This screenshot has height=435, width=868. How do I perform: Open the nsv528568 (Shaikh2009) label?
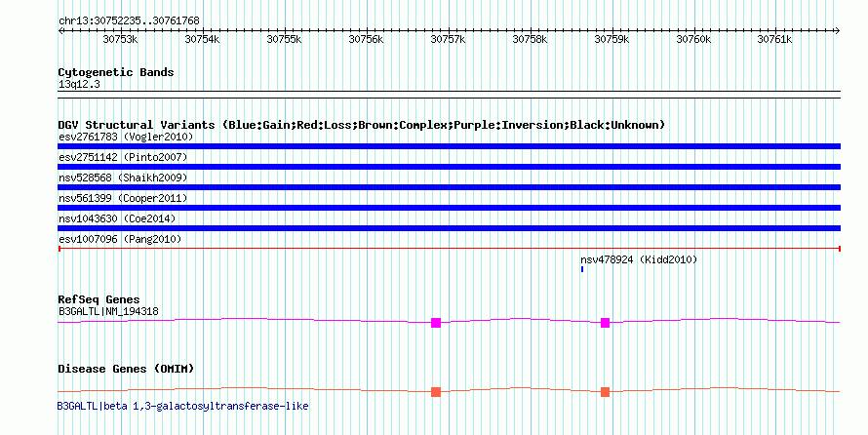click(123, 178)
